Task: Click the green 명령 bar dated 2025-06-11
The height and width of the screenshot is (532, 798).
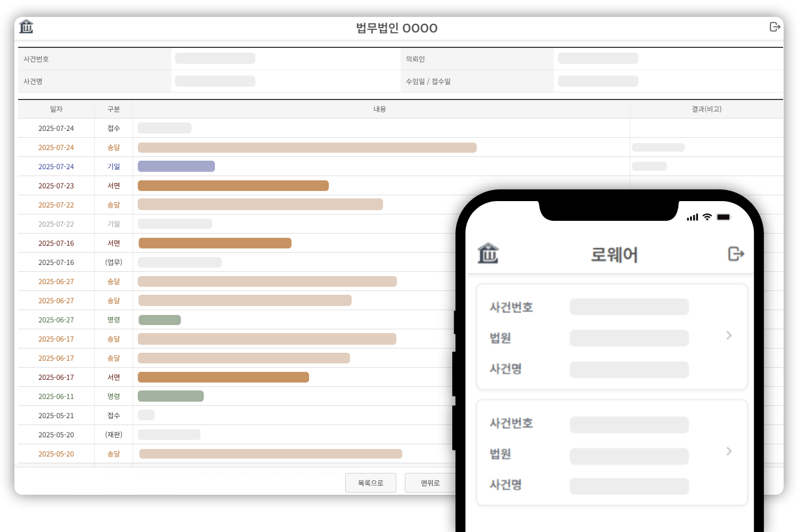Action: (x=171, y=396)
